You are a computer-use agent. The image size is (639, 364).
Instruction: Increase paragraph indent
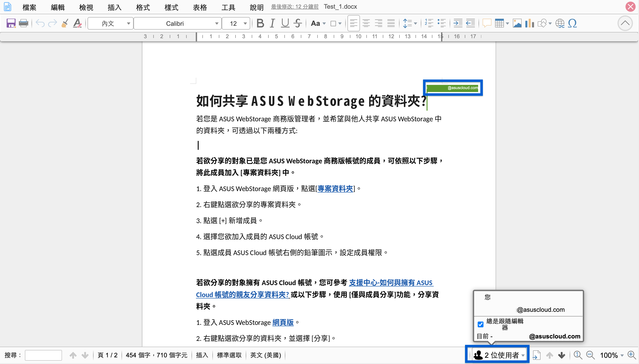pyautogui.click(x=458, y=24)
